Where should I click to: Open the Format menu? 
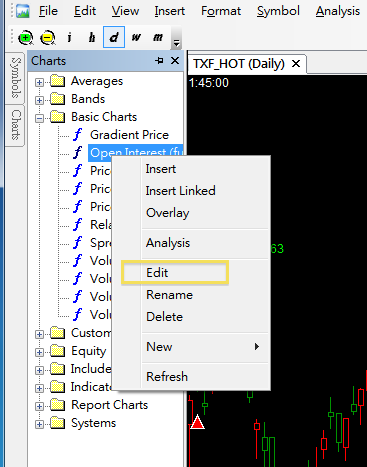(x=221, y=11)
